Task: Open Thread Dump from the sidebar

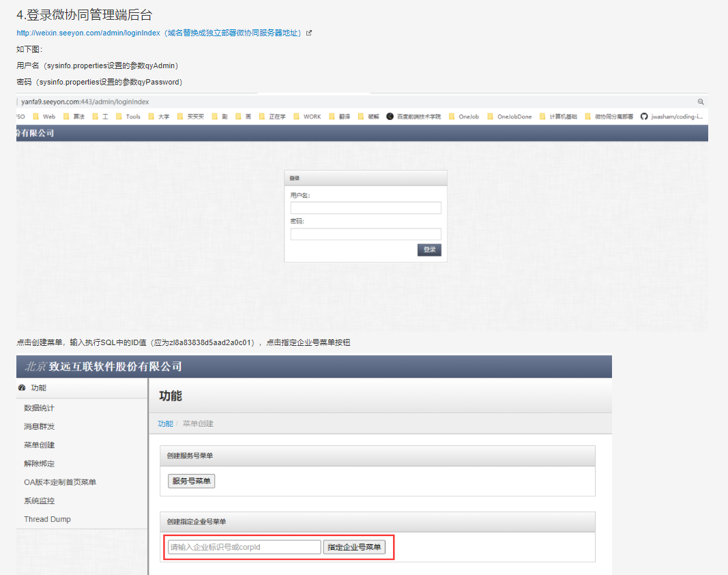Action: (x=47, y=519)
